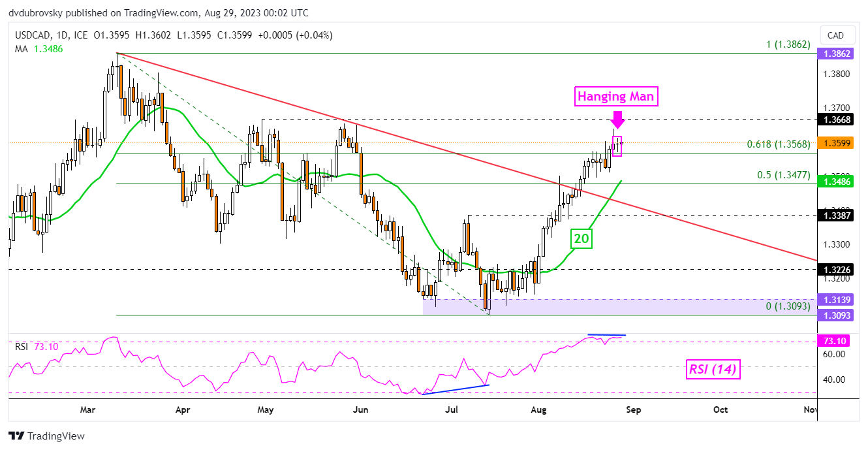Click the magenta down arrow marker

pos(617,120)
